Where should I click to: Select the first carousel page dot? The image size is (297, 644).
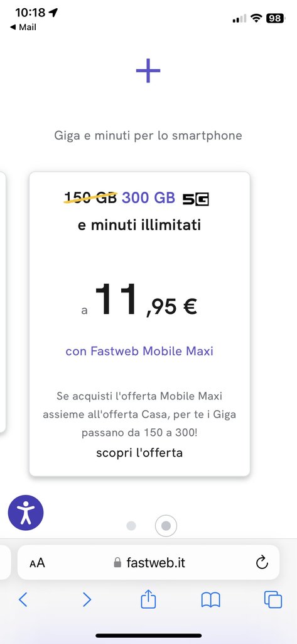point(131,526)
